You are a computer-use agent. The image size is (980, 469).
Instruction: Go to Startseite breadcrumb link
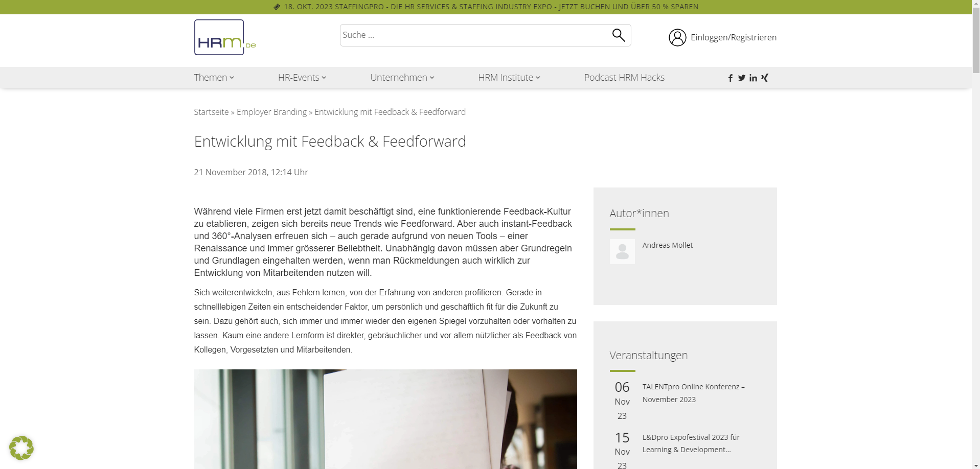point(211,112)
